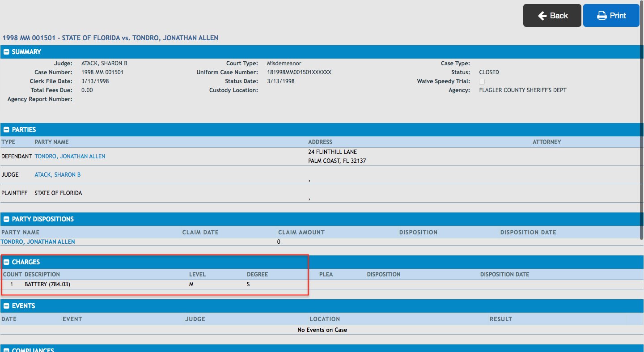
Task: Click the No Events on Case message
Action: [322, 330]
